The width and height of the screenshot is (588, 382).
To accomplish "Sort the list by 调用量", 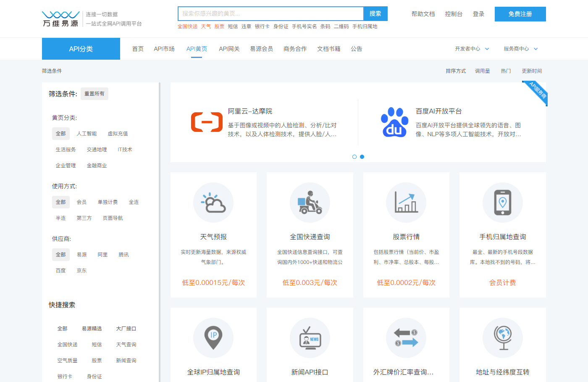I will click(483, 71).
